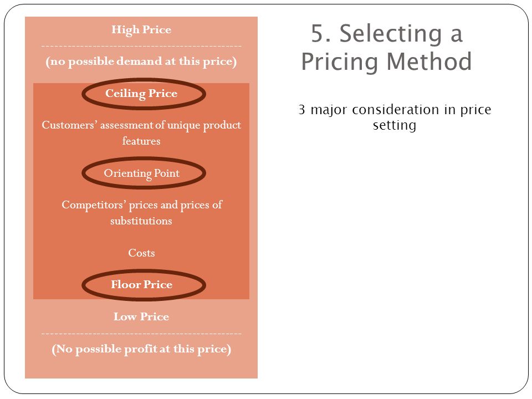This screenshot has width=532, height=399.
Task: Select the word 'substitutions'
Action: point(141,221)
